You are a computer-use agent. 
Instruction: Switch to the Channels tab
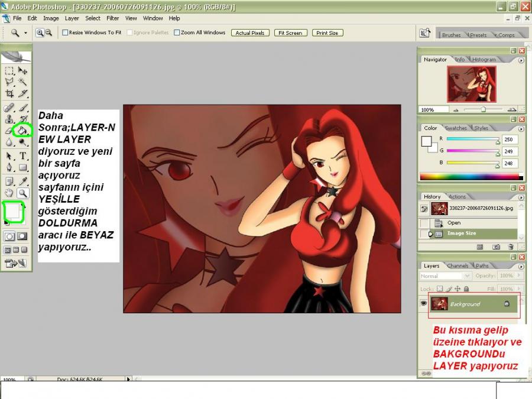tap(458, 266)
